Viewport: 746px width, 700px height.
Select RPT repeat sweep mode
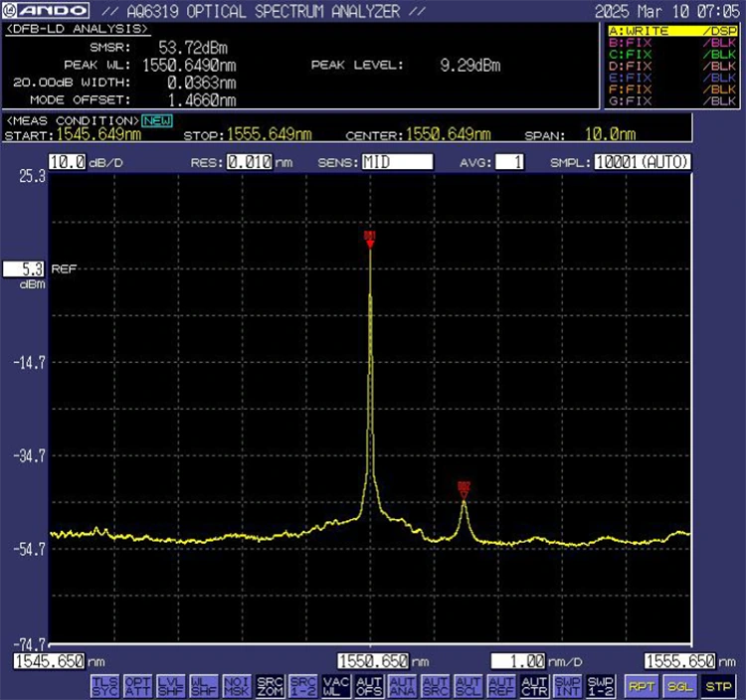tap(641, 685)
